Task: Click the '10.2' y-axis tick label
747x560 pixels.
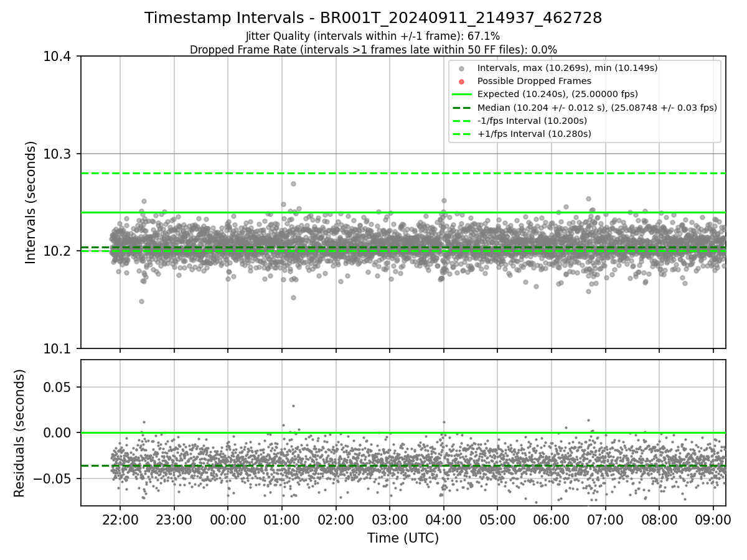Action: click(59, 251)
